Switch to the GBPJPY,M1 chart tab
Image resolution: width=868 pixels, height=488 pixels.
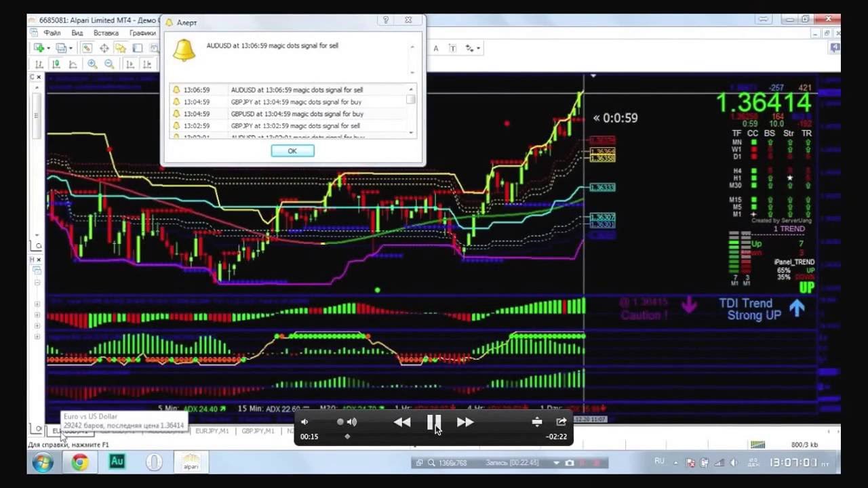coord(258,431)
